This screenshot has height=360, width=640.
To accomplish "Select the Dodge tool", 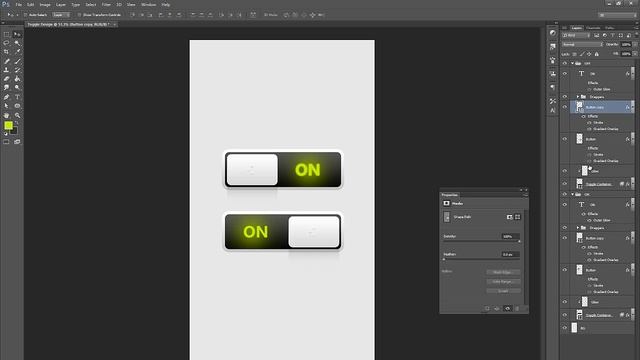I will (17, 88).
